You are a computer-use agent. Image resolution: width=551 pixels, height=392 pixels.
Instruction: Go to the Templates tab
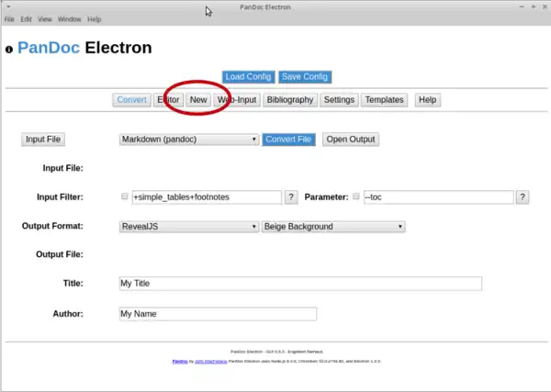(384, 100)
